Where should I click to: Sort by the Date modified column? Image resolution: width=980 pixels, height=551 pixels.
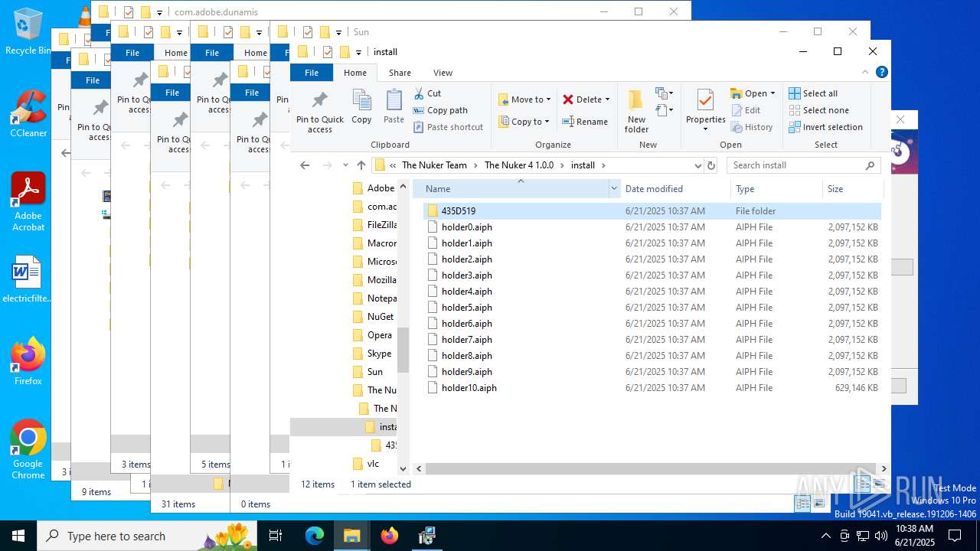pos(675,189)
